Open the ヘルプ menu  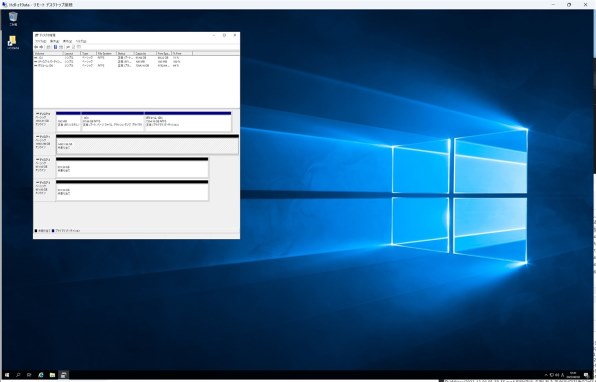pos(81,41)
